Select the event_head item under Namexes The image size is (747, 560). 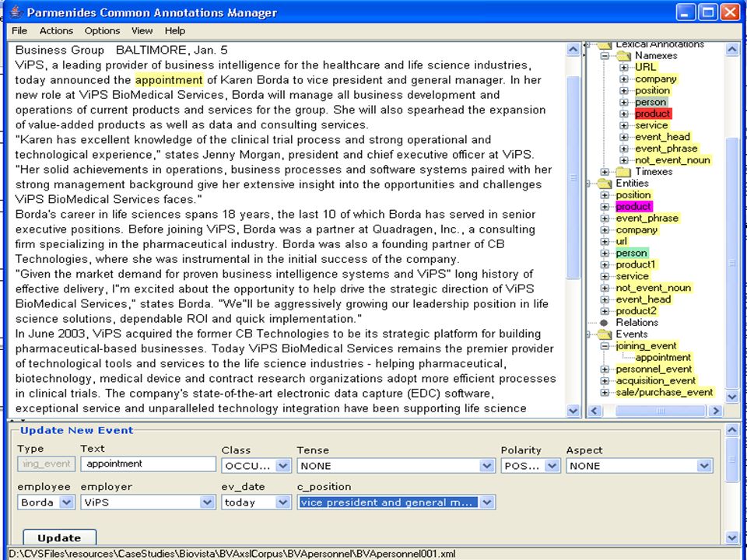pos(662,137)
